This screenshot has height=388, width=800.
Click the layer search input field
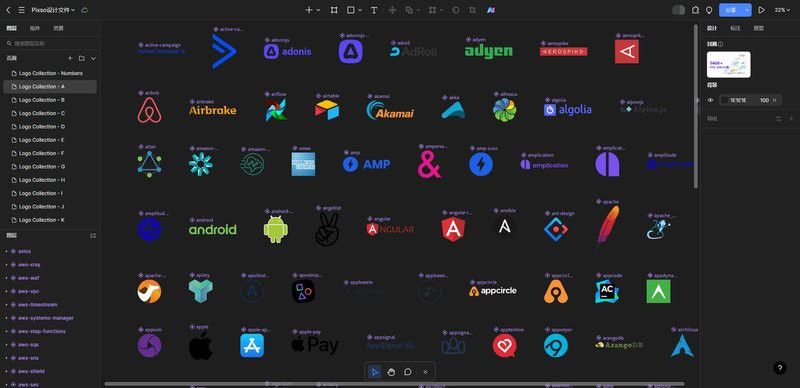(x=50, y=43)
